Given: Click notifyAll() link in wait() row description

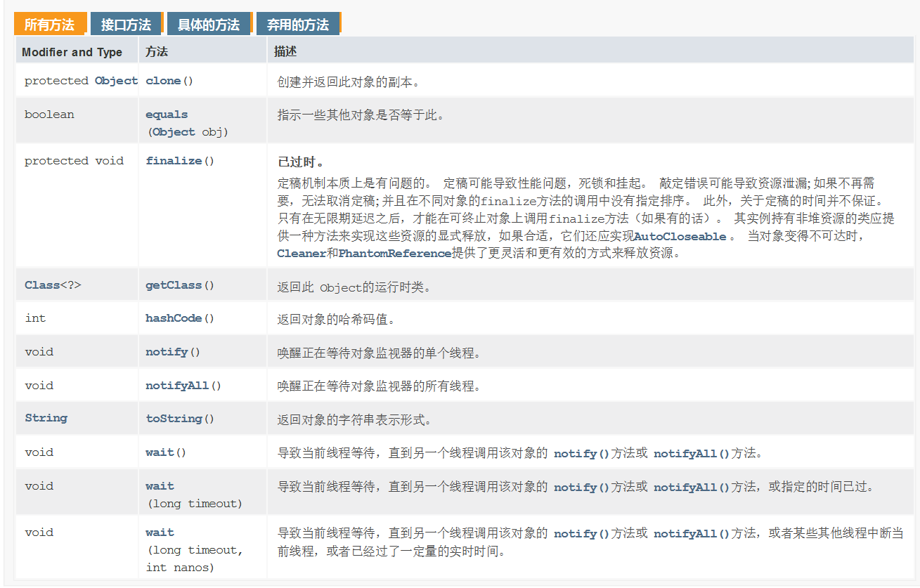Looking at the screenshot, I should coord(692,454).
